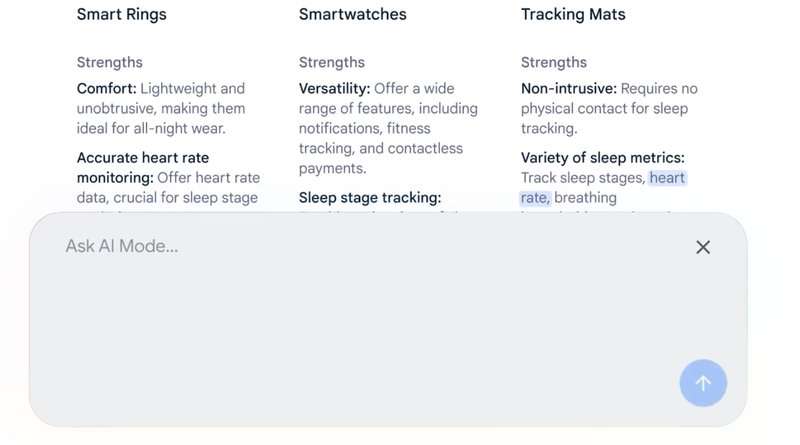Screen dimensions: 800x445
Task: Select the Tracking Mats column heading
Action: [573, 15]
